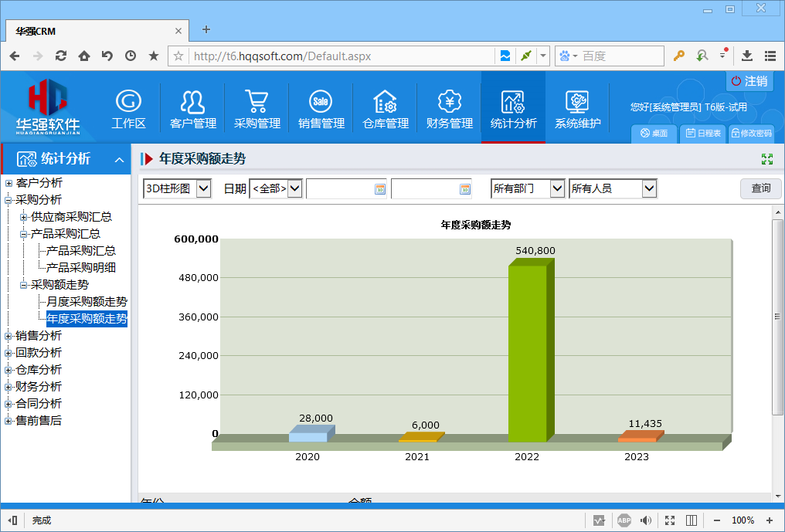
Task: Open the 日期 <全部> dropdown
Action: [x=275, y=188]
